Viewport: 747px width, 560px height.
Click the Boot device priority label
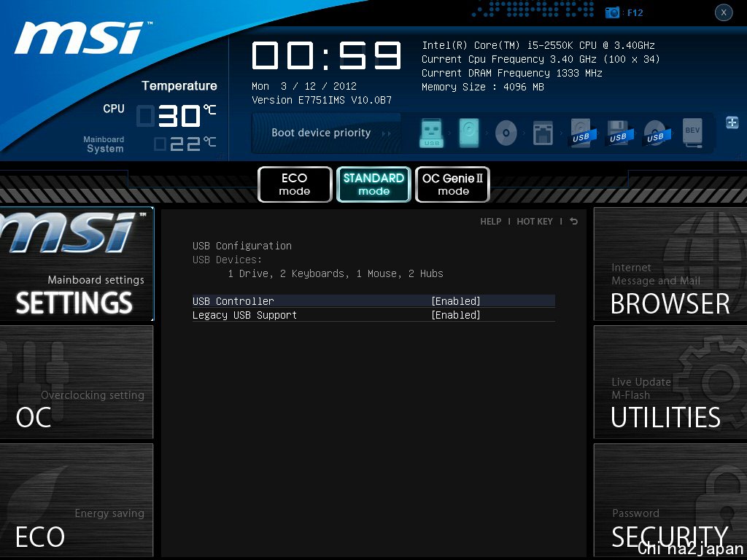click(x=321, y=133)
